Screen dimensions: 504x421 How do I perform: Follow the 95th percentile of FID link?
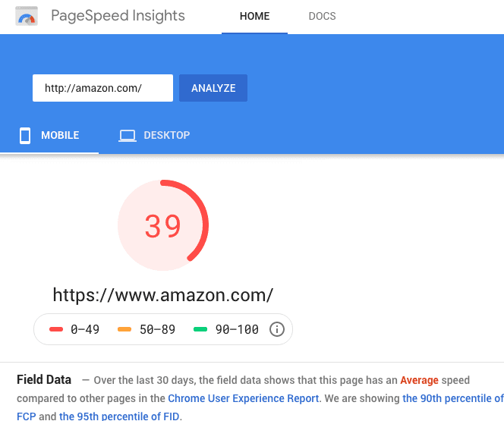(x=119, y=416)
